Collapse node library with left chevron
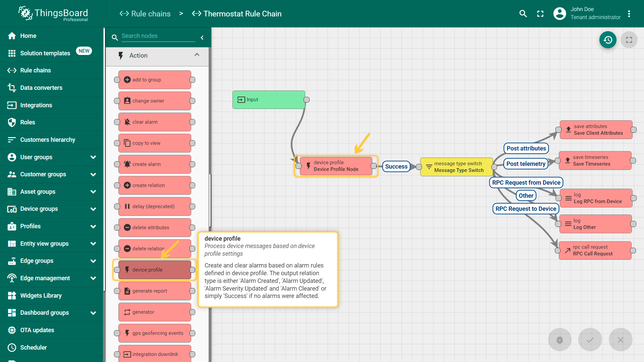644x362 pixels. pyautogui.click(x=202, y=38)
